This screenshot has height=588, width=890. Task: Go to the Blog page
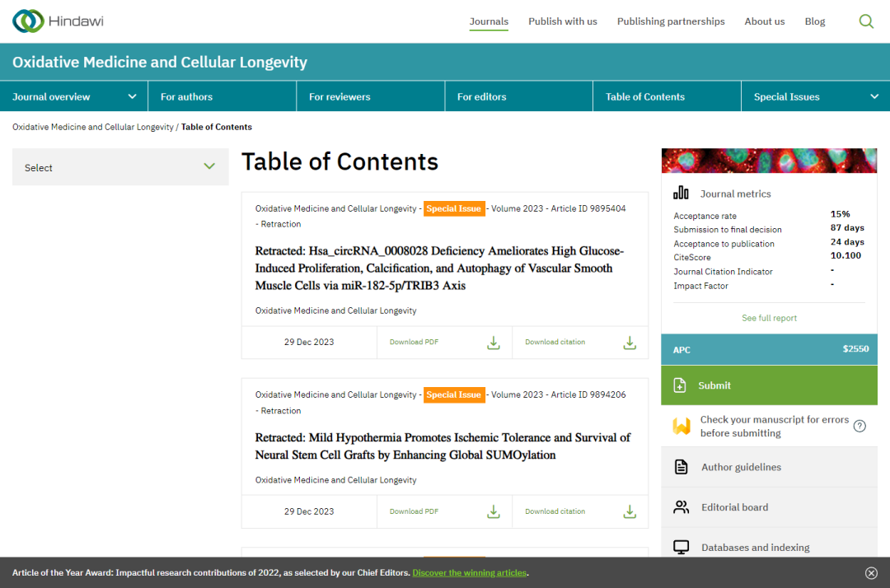(814, 21)
